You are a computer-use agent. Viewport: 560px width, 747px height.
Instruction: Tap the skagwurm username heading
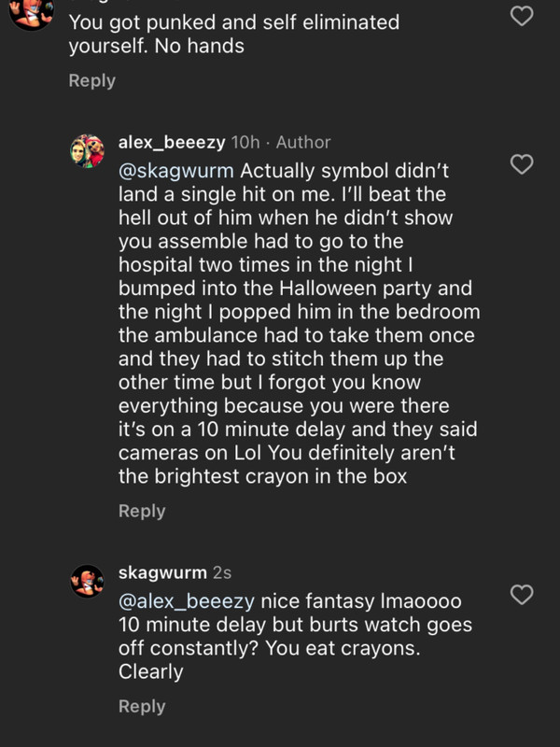coord(162,572)
